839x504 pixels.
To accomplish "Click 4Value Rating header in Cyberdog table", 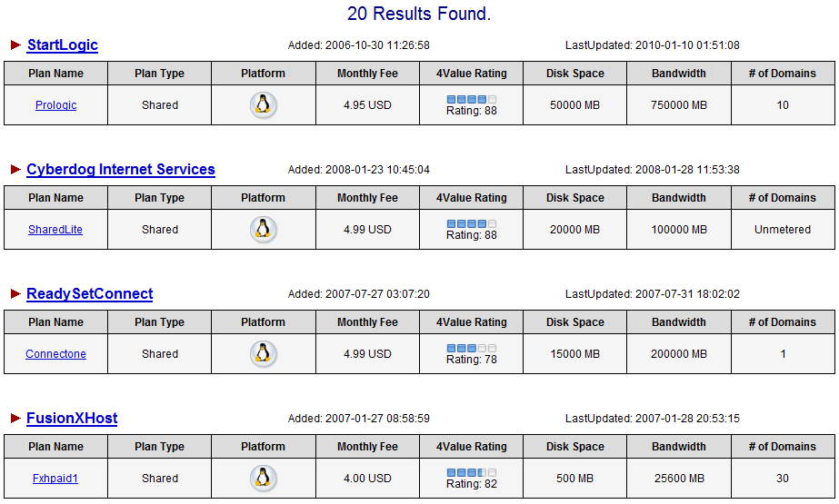I will 472,198.
